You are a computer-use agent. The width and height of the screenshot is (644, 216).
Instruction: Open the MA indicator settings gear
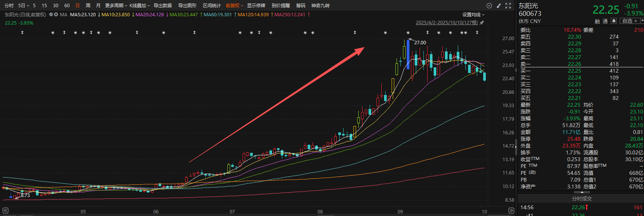(51, 15)
